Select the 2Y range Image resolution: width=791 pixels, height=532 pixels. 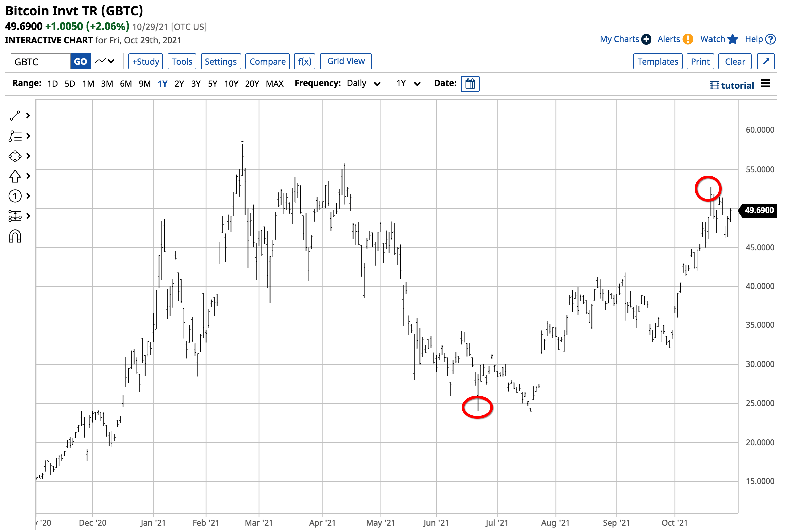tap(179, 84)
